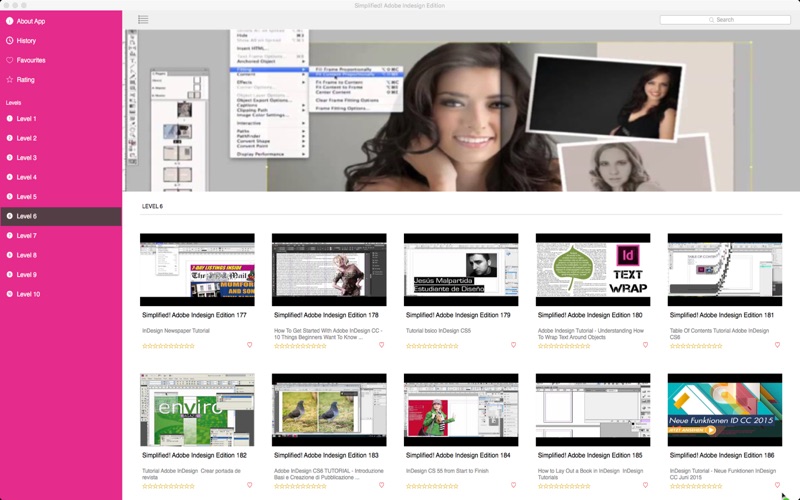Favourite Edition 182 with its heart icon
Screen dimensions: 800x500
(x=249, y=485)
